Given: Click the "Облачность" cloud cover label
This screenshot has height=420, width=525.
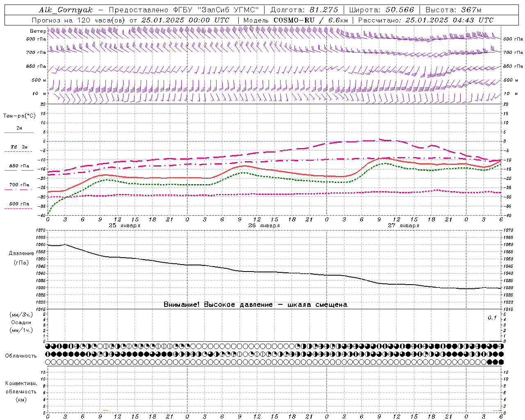Looking at the screenshot, I should pos(21,356).
